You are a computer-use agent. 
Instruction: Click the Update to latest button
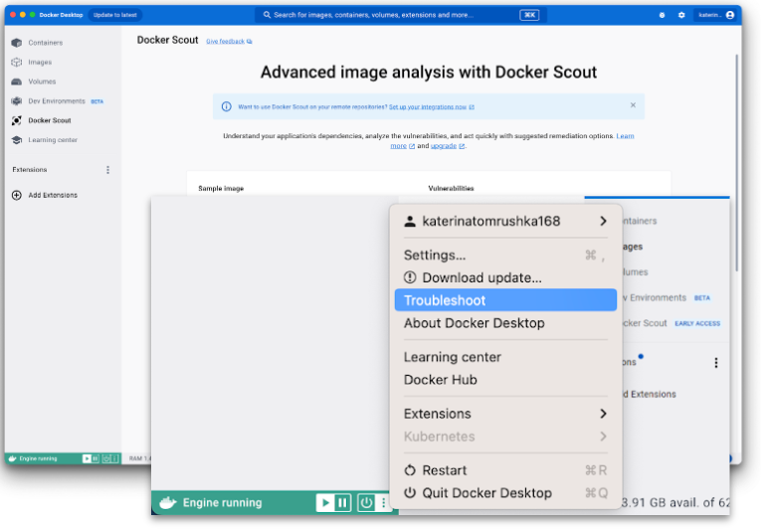tap(115, 15)
